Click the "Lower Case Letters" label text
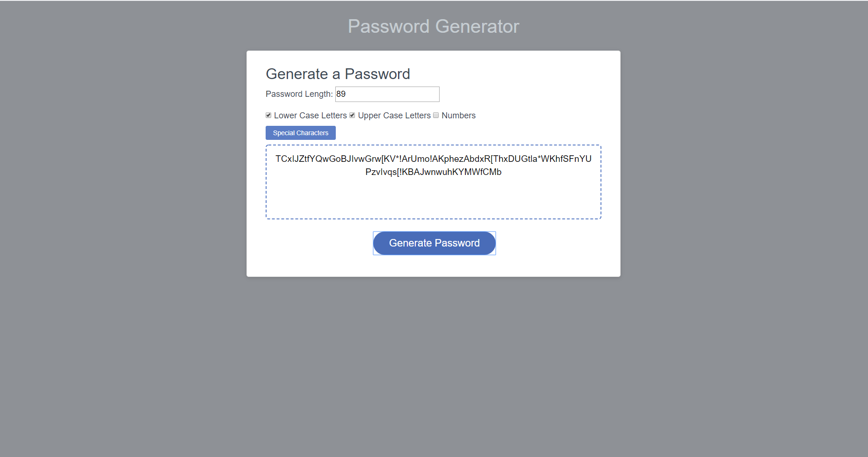 [311, 116]
